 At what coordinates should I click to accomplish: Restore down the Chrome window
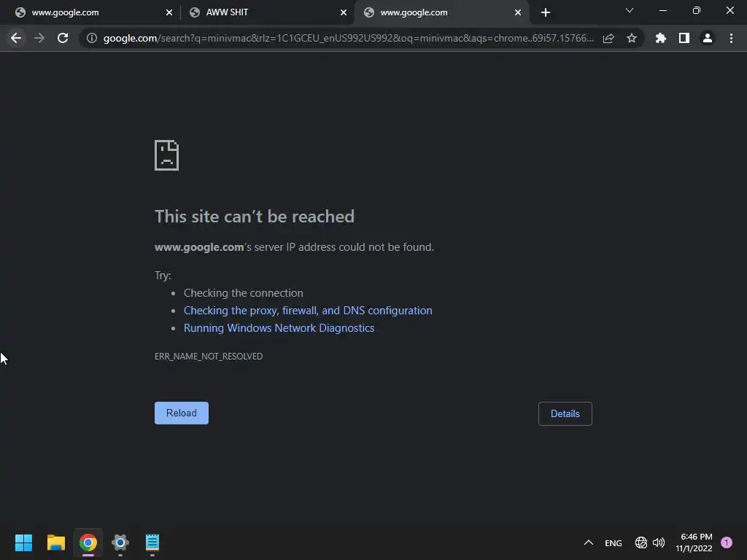(x=697, y=10)
